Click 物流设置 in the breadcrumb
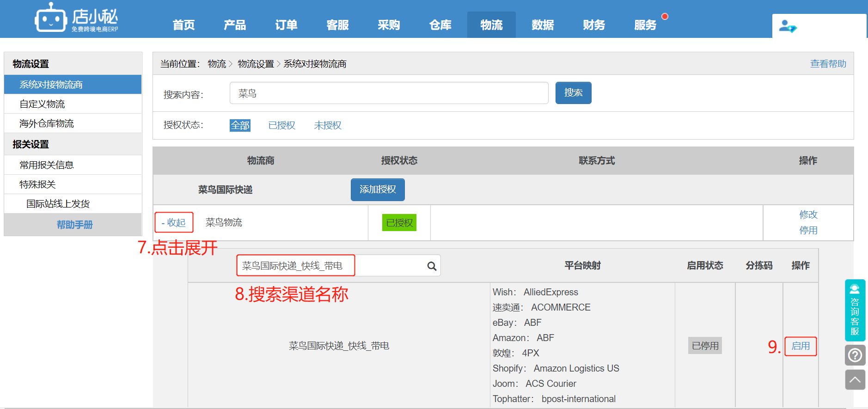868x409 pixels. [256, 64]
